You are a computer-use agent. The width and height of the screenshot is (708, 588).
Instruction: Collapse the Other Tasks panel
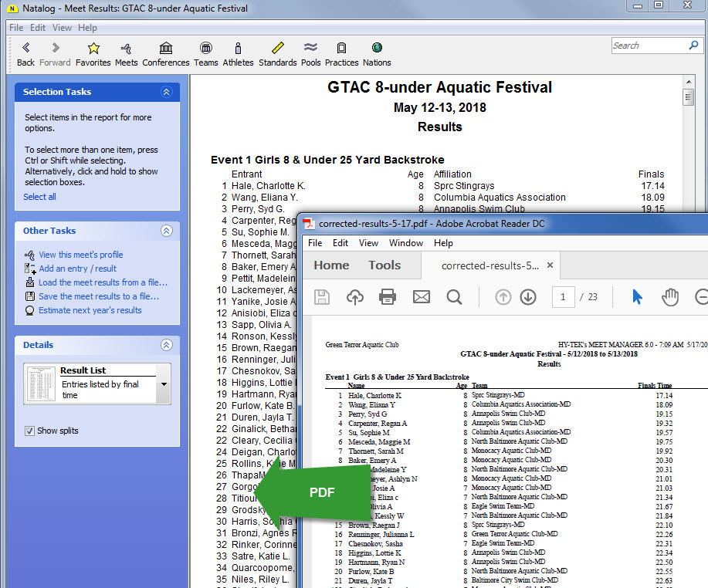click(x=166, y=231)
